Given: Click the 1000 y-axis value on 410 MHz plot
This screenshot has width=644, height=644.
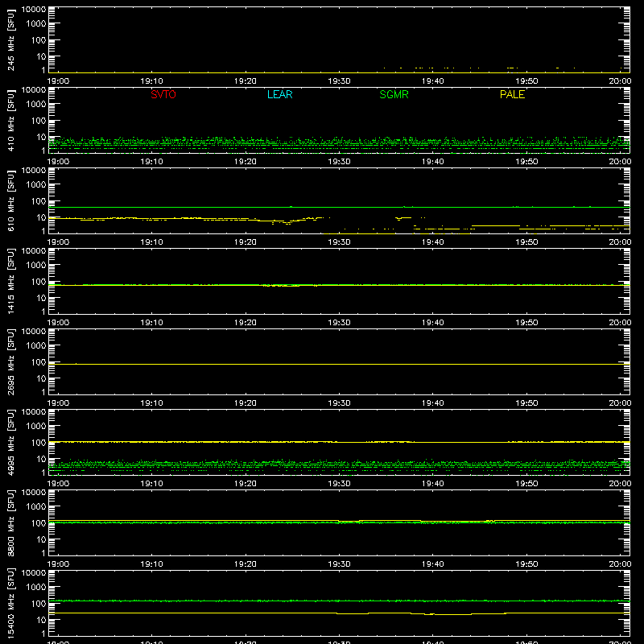Looking at the screenshot, I should click(x=36, y=105).
